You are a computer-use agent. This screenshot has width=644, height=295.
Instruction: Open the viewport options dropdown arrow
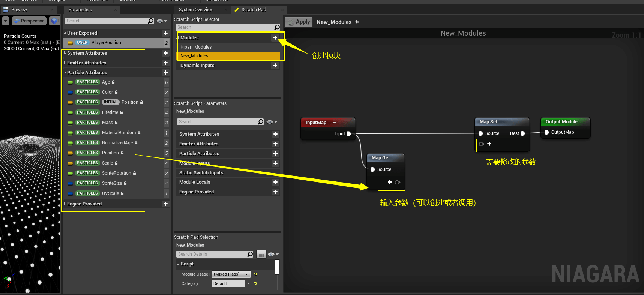pos(6,21)
